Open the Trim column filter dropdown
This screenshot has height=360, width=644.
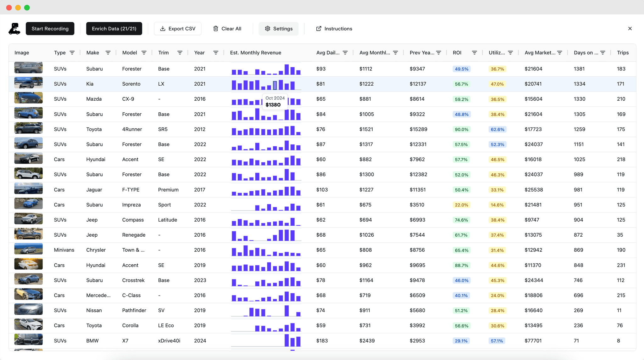[x=180, y=53]
